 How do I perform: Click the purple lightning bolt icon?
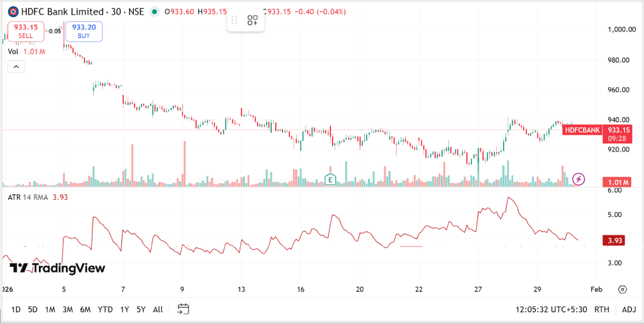click(579, 179)
